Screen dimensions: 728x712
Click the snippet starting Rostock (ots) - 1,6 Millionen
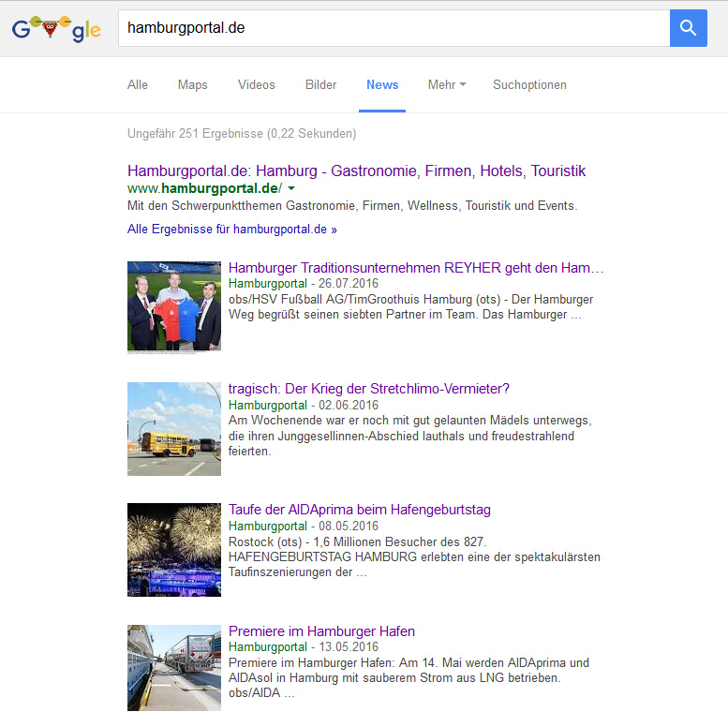(414, 557)
